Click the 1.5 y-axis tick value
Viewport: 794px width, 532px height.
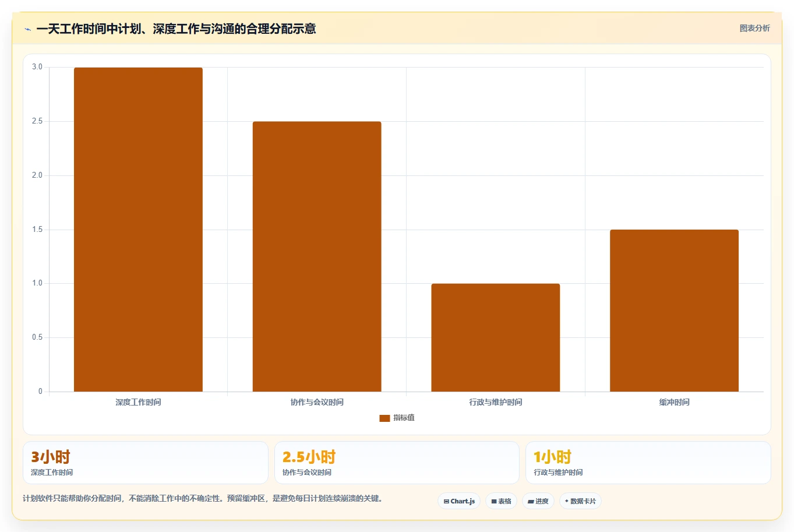[x=37, y=230]
